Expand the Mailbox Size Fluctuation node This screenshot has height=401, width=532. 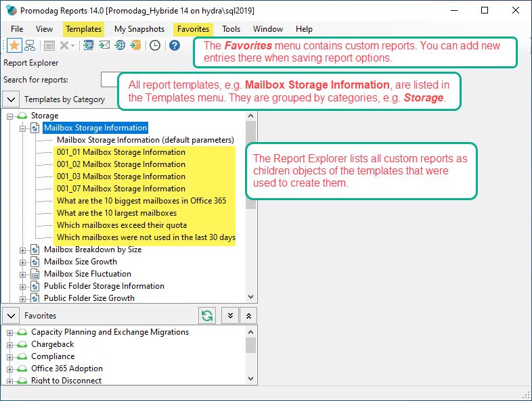[23, 275]
